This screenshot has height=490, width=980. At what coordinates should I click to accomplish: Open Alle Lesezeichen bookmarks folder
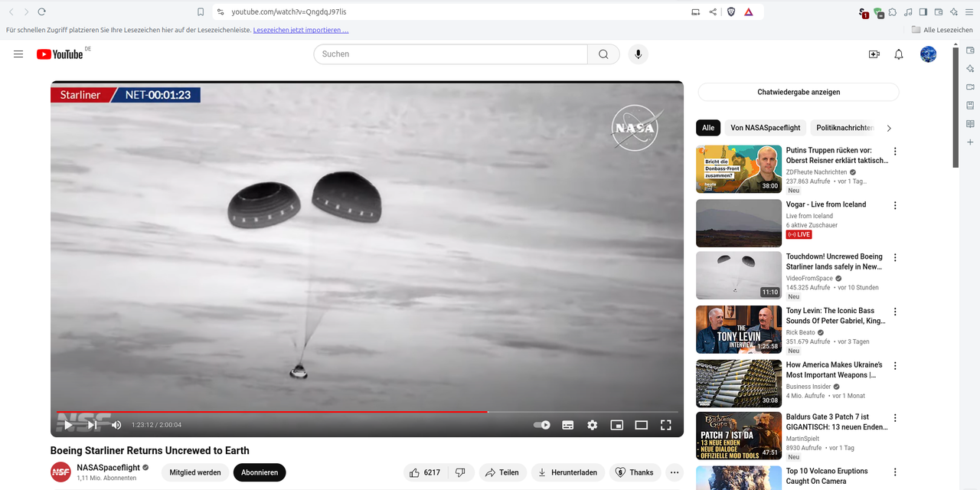(x=942, y=30)
